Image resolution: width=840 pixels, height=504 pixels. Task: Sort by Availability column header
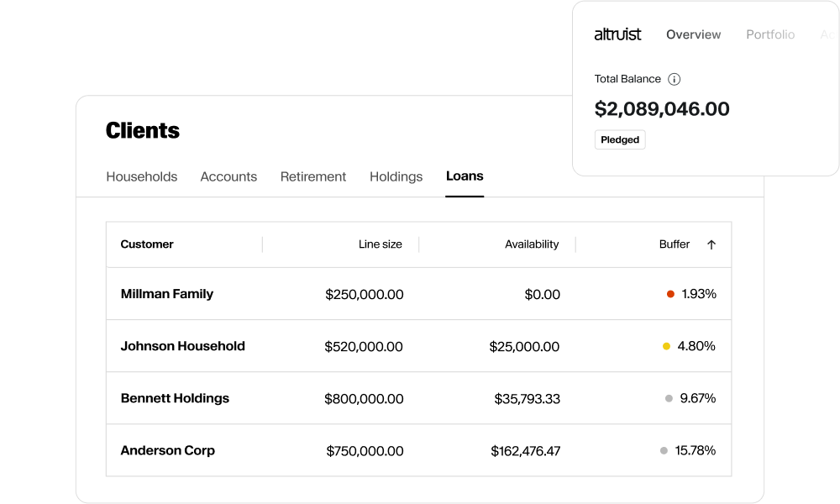coord(531,244)
